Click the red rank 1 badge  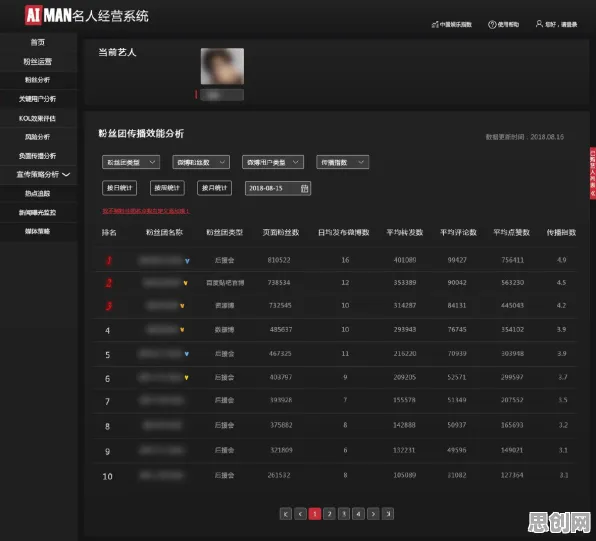109,260
